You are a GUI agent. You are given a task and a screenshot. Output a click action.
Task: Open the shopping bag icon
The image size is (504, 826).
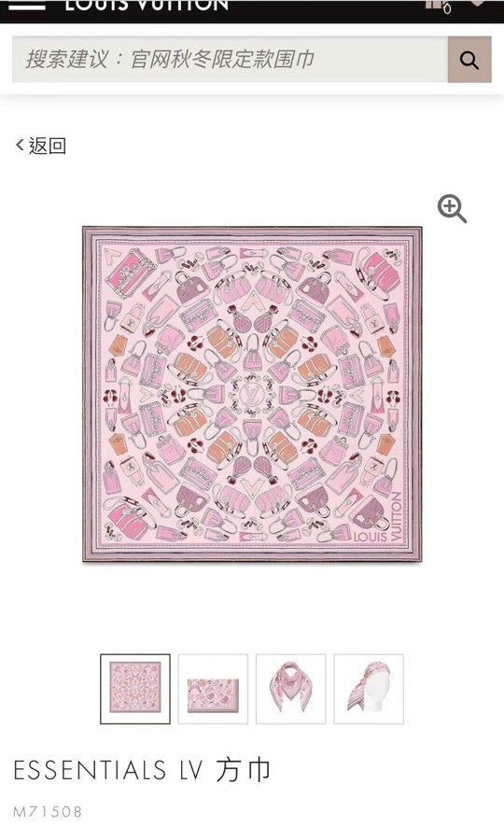(438, 6)
